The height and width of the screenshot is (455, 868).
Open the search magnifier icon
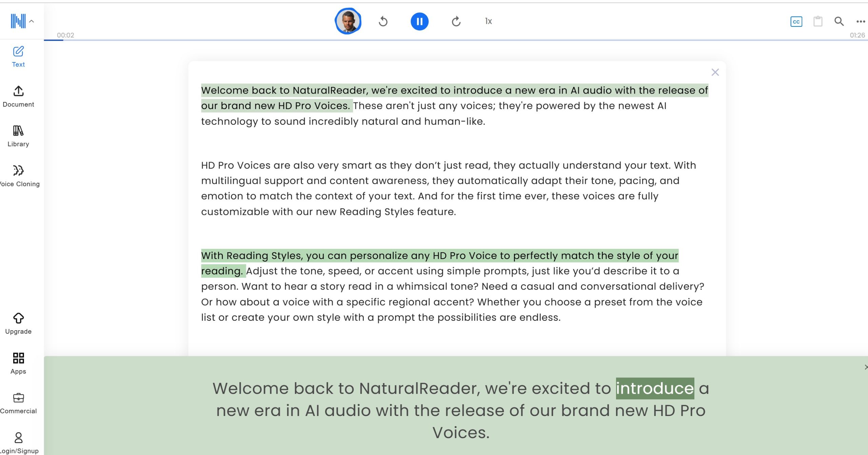(839, 21)
